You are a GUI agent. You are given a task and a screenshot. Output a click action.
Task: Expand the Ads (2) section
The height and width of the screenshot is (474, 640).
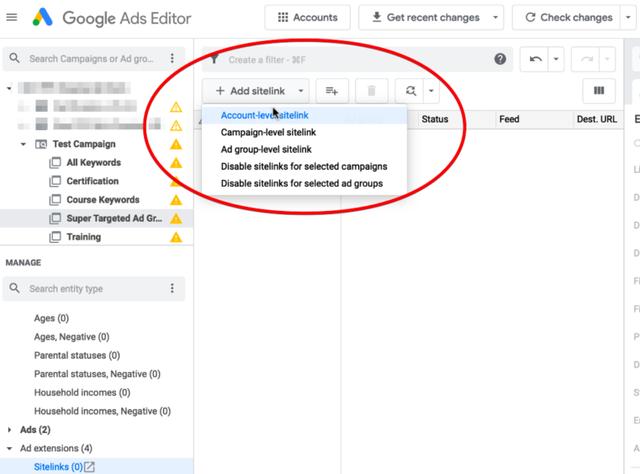point(9,430)
